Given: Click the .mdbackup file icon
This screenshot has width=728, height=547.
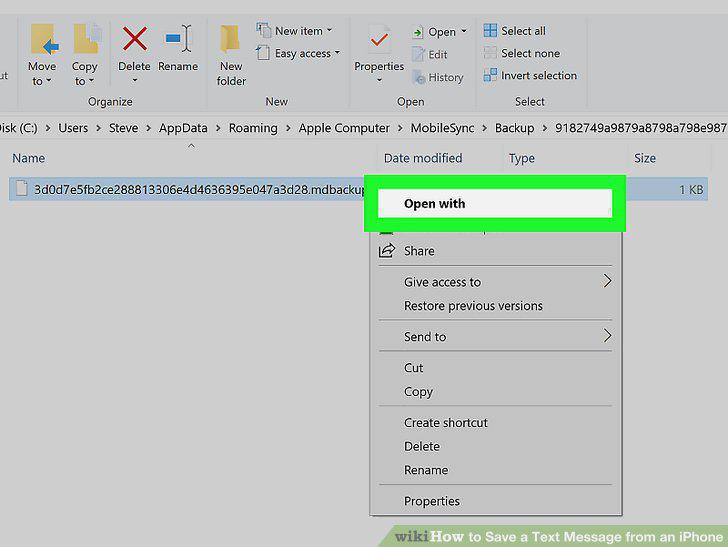Looking at the screenshot, I should [21, 189].
